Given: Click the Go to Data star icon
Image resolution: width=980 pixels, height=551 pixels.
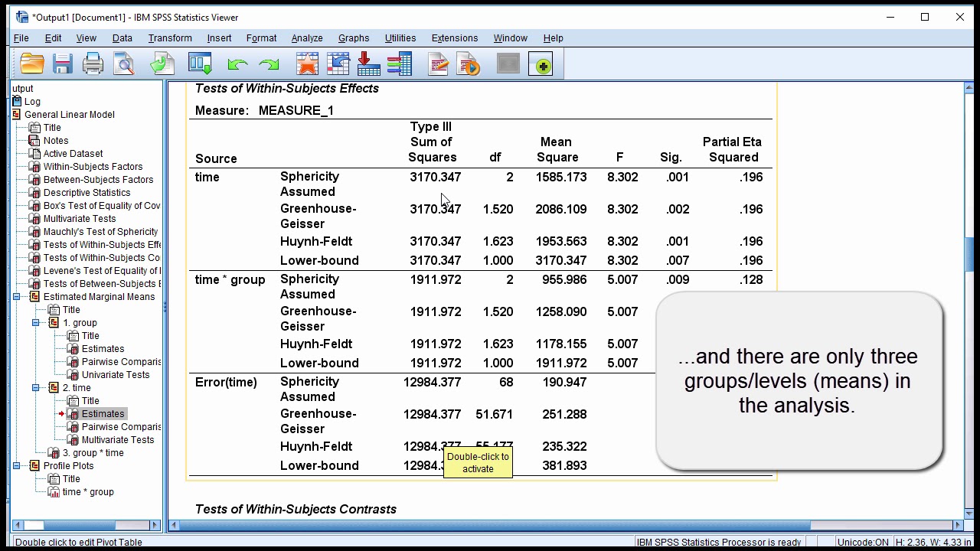Looking at the screenshot, I should 307,64.
